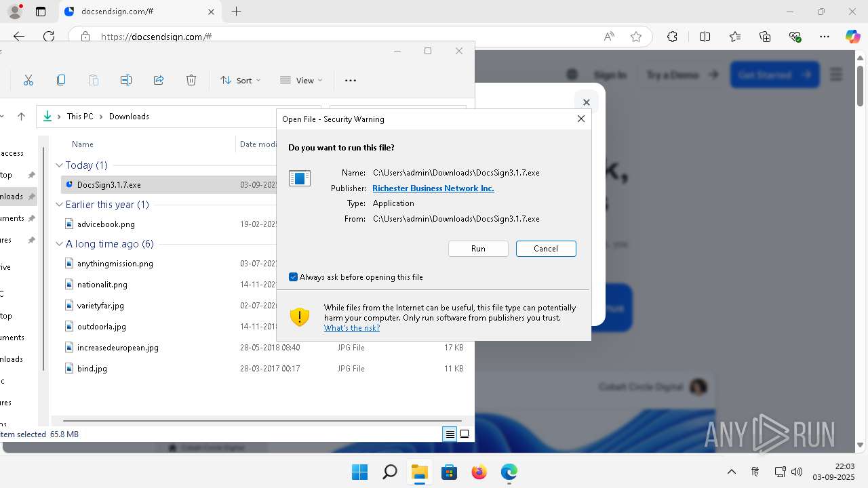Select increasedeuropean.jpg file
This screenshot has width=868, height=488.
(x=117, y=348)
